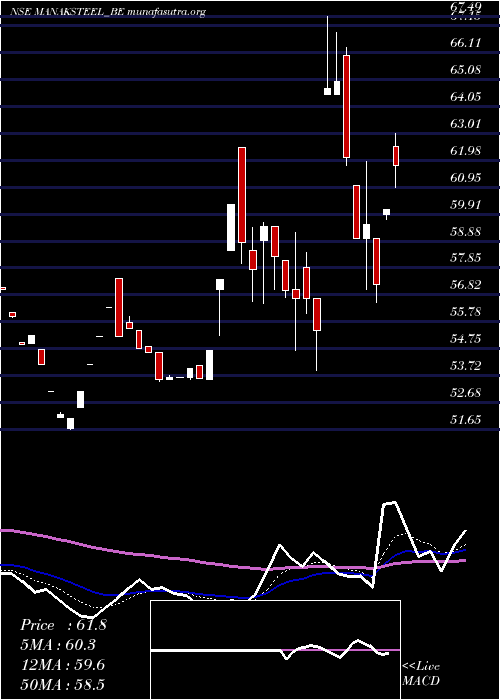This screenshot has width=500, height=700.
Task: Click the <<Live MACD label
Action: 421,673
